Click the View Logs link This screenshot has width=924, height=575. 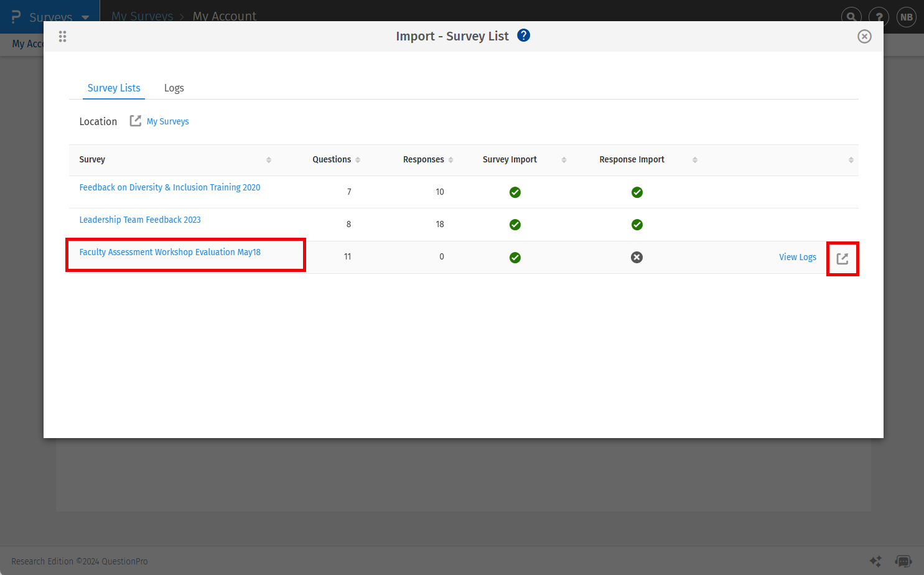pyautogui.click(x=797, y=257)
